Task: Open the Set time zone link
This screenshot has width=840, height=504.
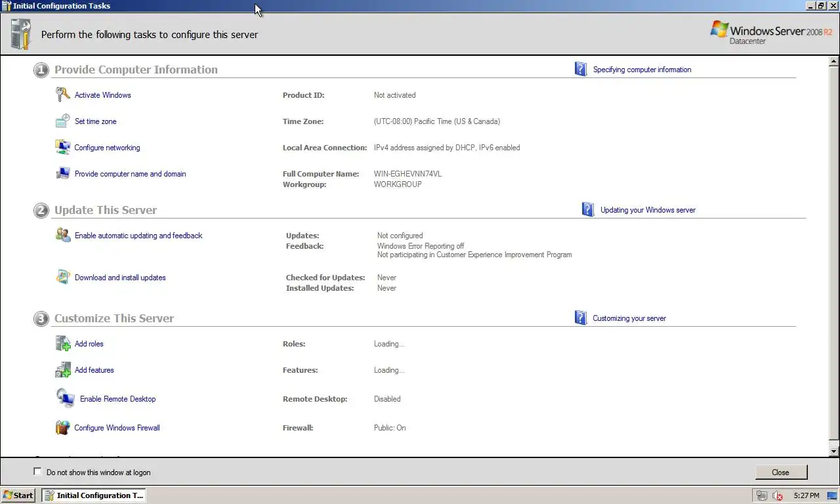Action: click(x=95, y=121)
